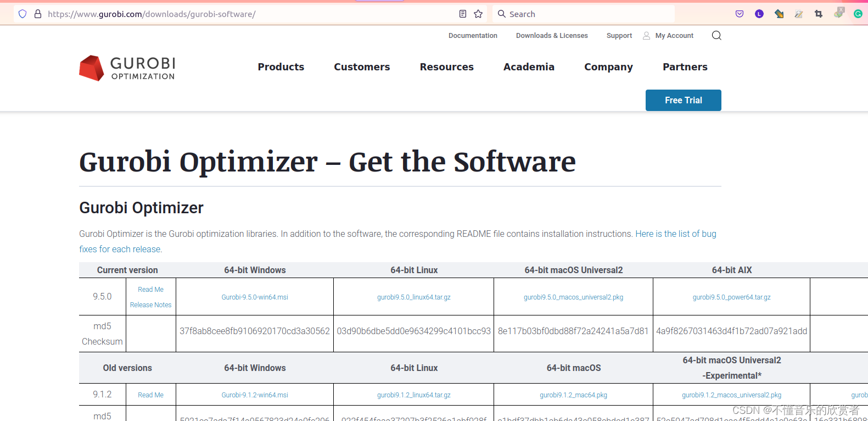Image resolution: width=868 pixels, height=421 pixels.
Task: Click the Free Trial button
Action: click(684, 100)
